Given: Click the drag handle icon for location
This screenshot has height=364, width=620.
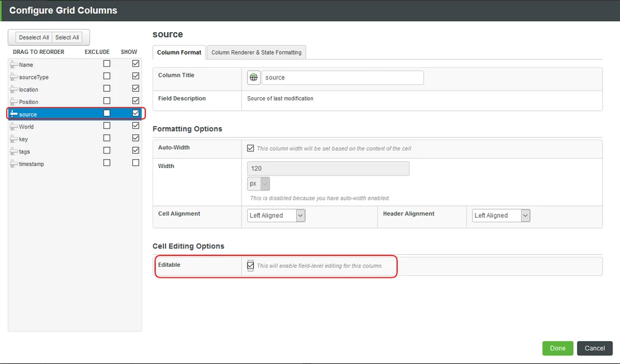Looking at the screenshot, I should pos(12,89).
